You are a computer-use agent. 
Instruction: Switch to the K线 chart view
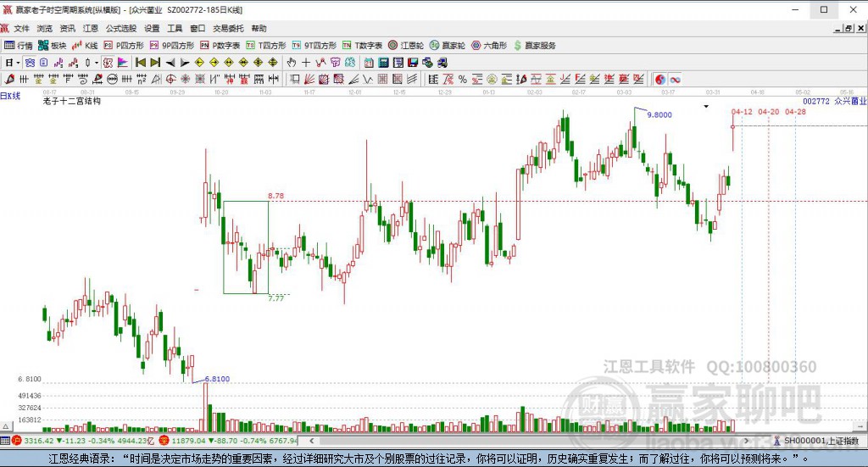(85, 46)
